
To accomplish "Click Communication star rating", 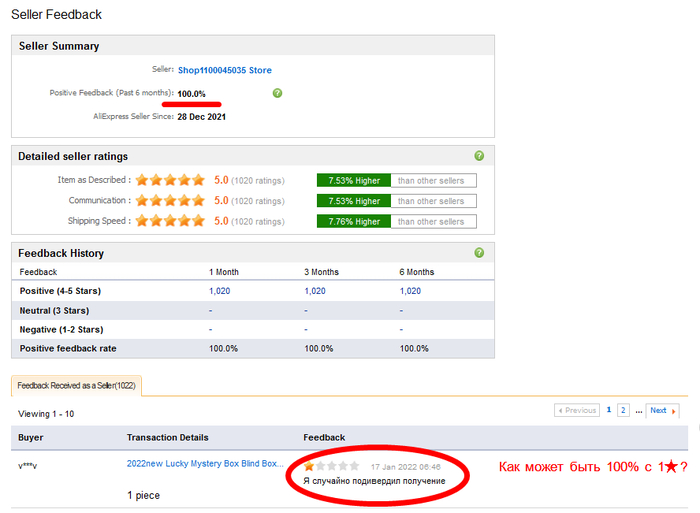I will tap(170, 200).
